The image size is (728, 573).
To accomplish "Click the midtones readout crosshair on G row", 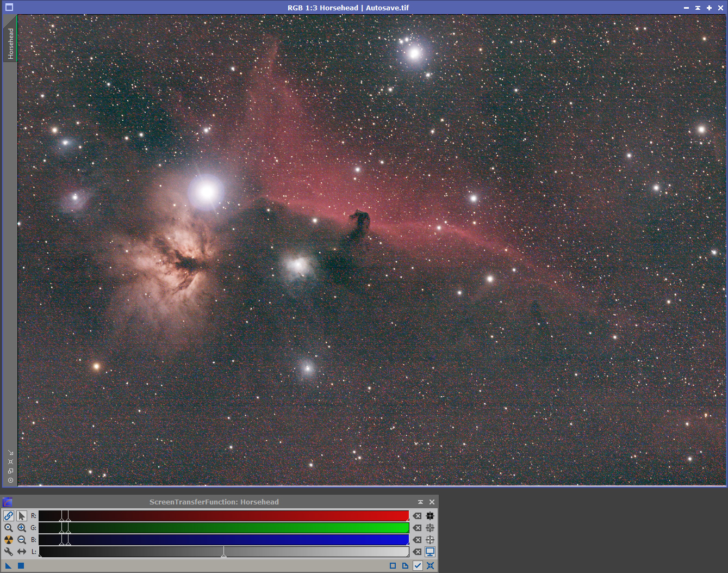I will coord(430,528).
